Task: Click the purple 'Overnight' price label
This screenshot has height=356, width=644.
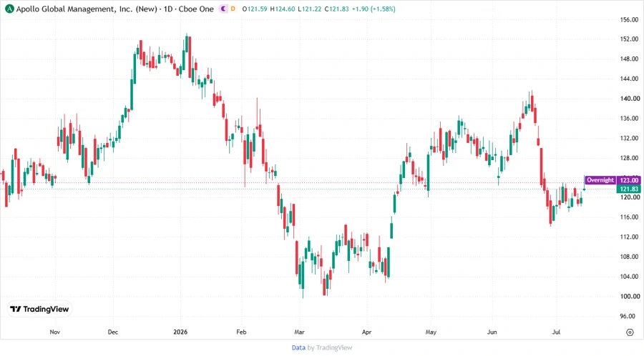Action: point(600,180)
